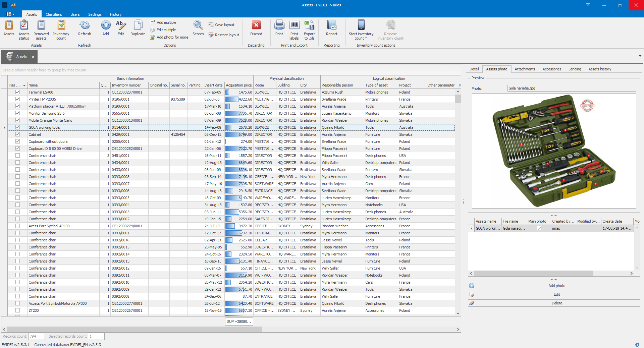Click the Delete photo button
The width and height of the screenshot is (644, 348).
[x=556, y=303]
